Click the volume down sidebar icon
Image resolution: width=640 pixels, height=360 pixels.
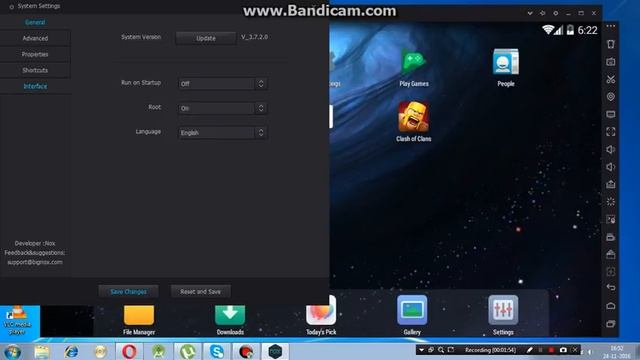pyautogui.click(x=611, y=167)
